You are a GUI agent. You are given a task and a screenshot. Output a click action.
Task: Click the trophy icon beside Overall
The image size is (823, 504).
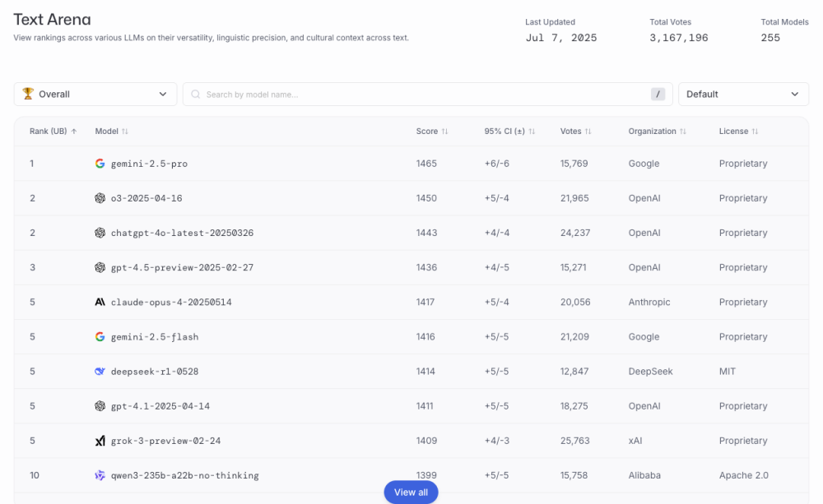point(28,94)
